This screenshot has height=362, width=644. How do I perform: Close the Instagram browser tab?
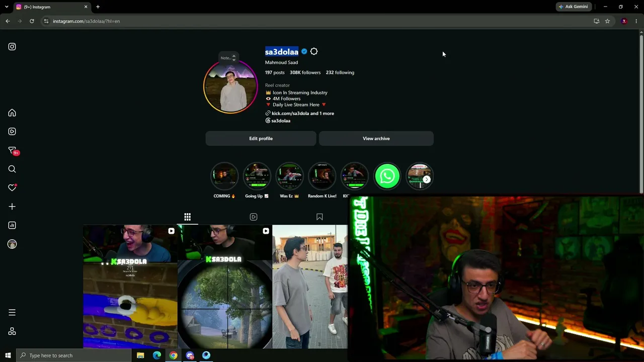pyautogui.click(x=86, y=7)
